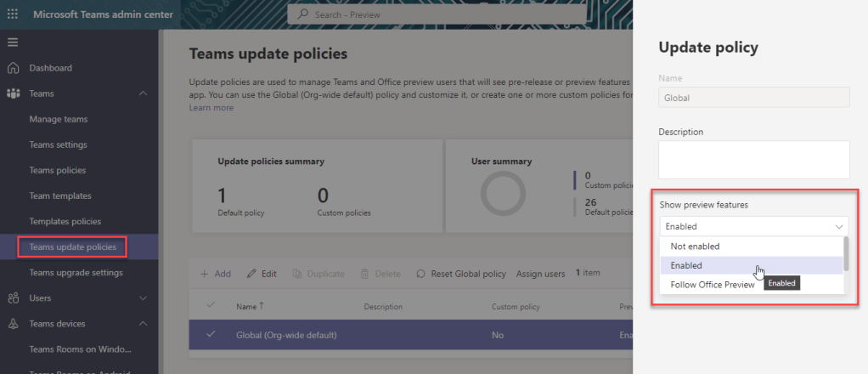Choose Follow Office Preview option
Image resolution: width=868 pixels, height=374 pixels.
tap(712, 285)
